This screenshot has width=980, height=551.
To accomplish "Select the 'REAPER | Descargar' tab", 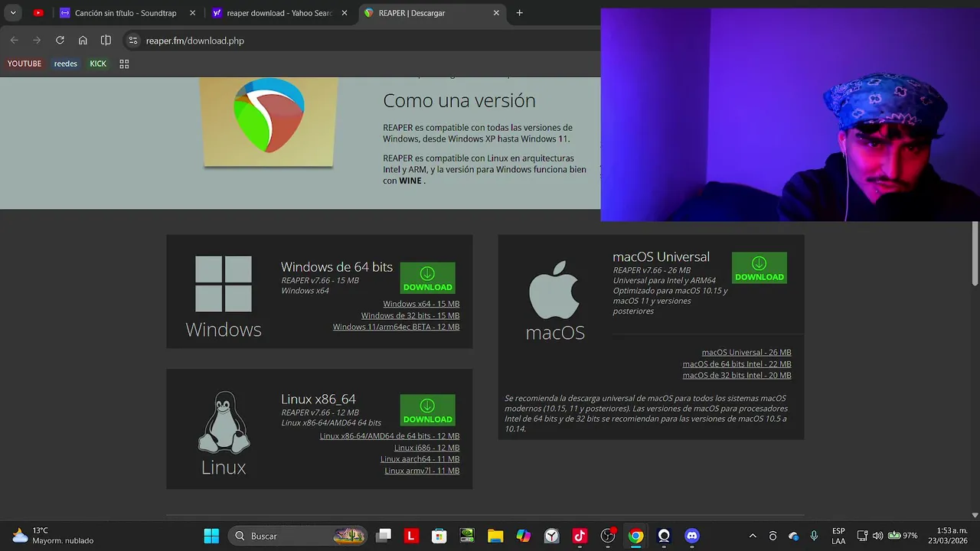I will 433,13.
